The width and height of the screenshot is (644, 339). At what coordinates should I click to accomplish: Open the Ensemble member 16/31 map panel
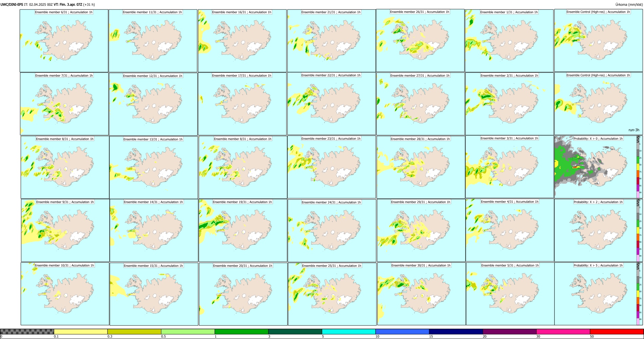242,41
